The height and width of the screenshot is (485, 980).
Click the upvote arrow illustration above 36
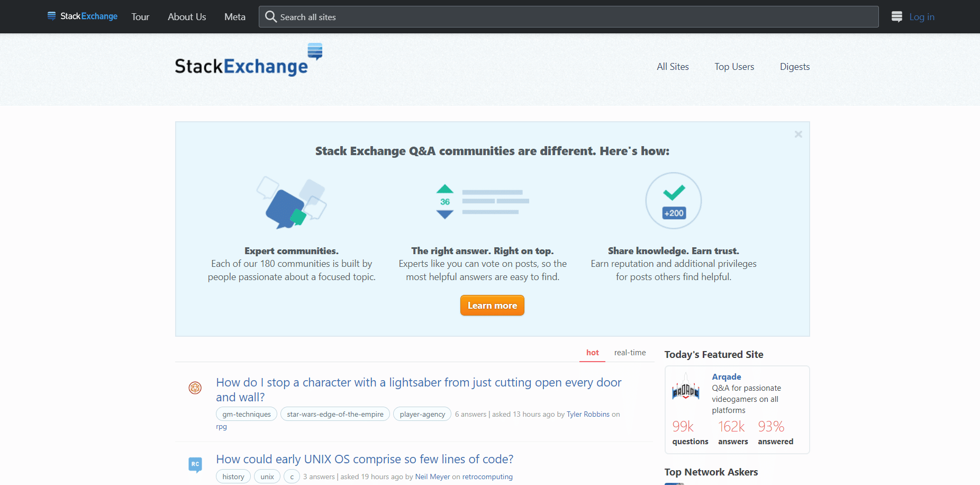tap(445, 188)
